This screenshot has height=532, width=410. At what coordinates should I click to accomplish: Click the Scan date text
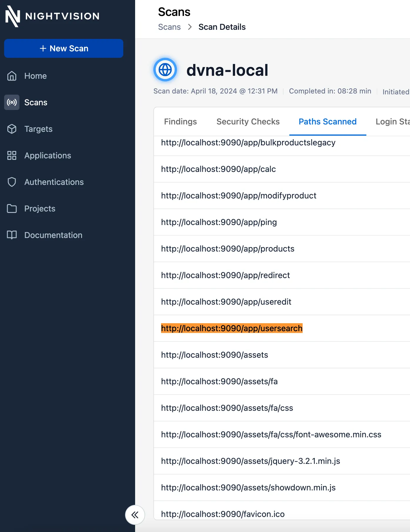[x=215, y=91]
